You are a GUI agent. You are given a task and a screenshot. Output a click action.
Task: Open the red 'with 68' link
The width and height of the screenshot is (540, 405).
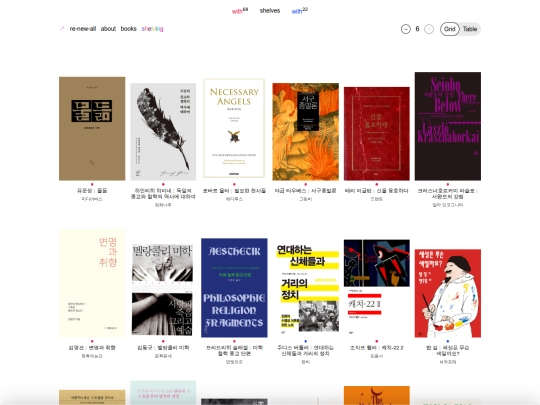[x=240, y=11]
